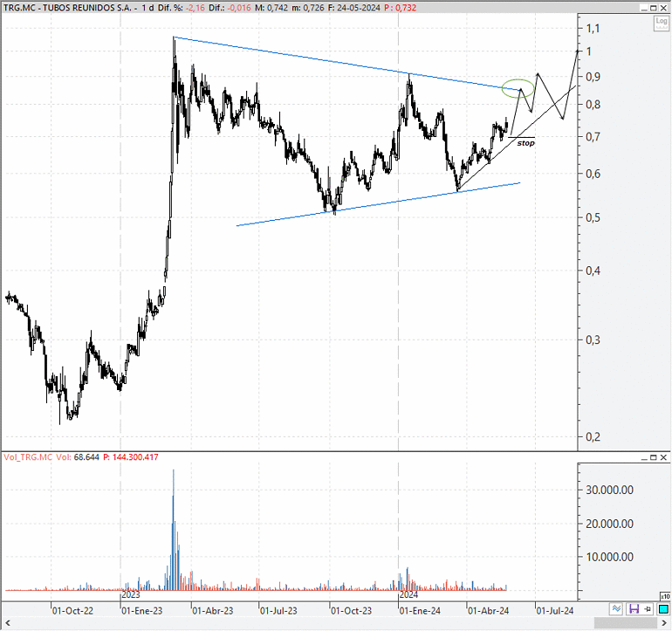Click the '01-Oct-23' date axis label

point(352,611)
